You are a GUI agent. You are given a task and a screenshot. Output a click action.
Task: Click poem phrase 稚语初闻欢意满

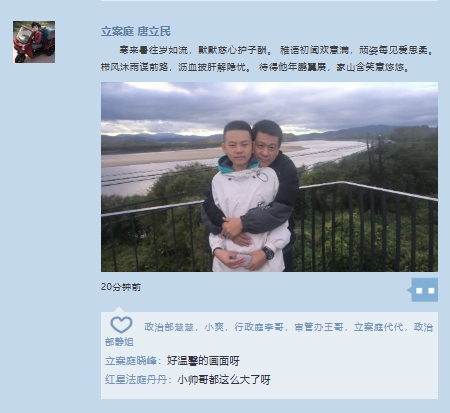[314, 50]
